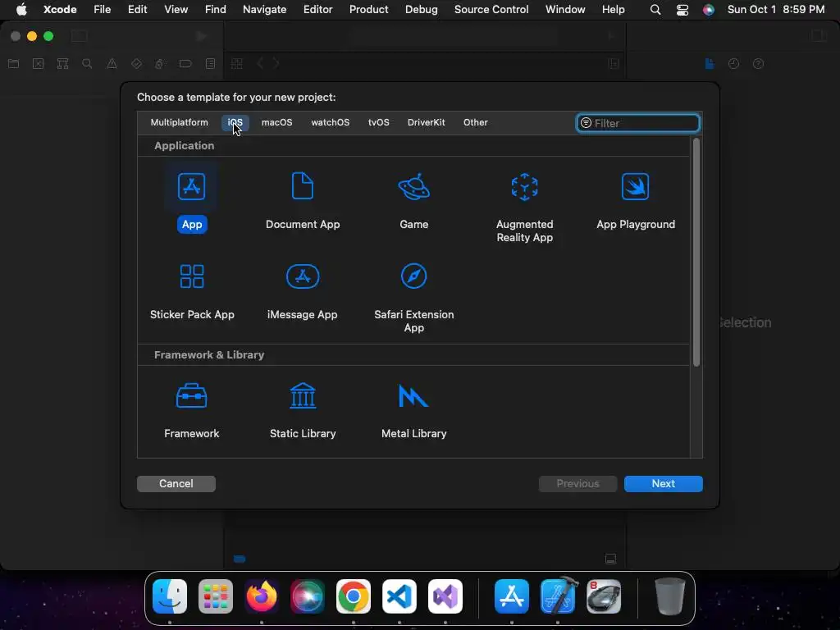The height and width of the screenshot is (630, 840).
Task: Open the watchOS tab
Action: [x=330, y=122]
